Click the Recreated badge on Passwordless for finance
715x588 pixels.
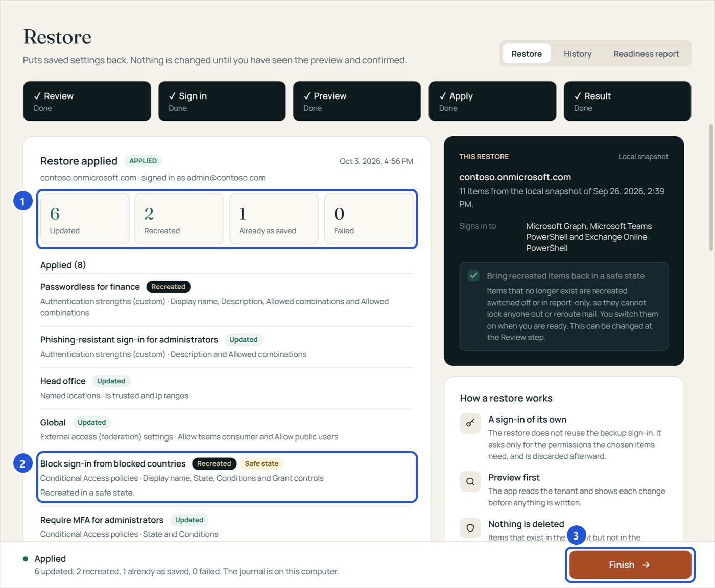[168, 287]
